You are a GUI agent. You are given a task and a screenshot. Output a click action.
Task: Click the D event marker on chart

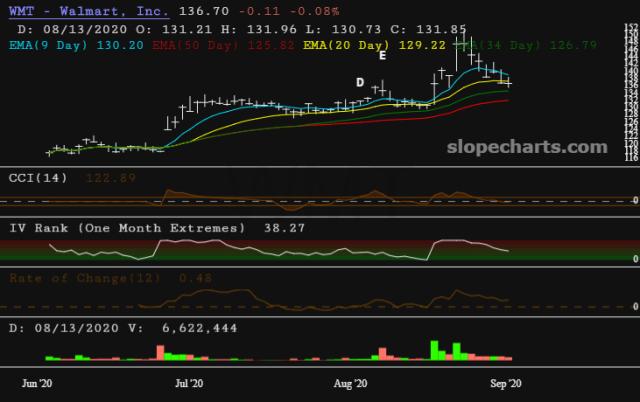360,82
